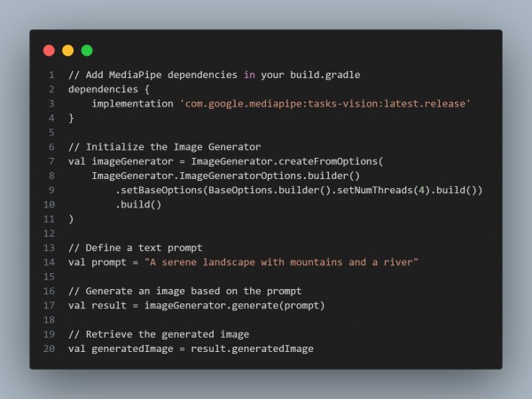Click 'createFromOptions(' on line 7
The width and height of the screenshot is (532, 399).
point(331,161)
